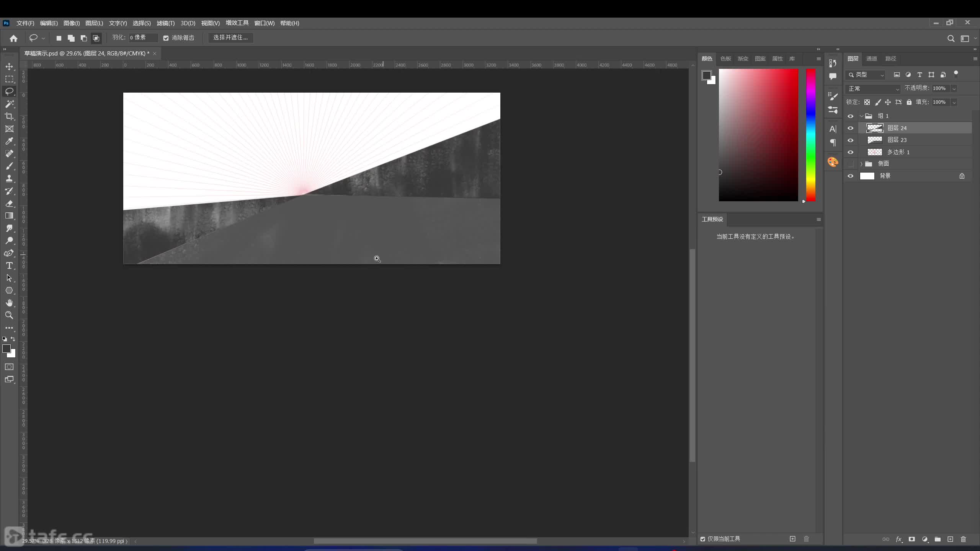Open the Character panel icon
The width and height of the screenshot is (980, 551).
tap(833, 129)
